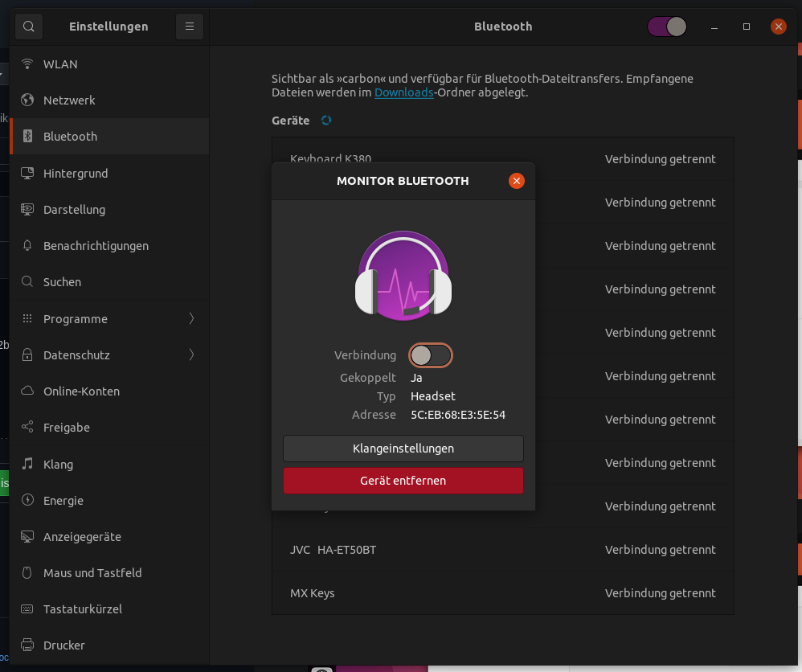Screen dimensions: 802x672
Task: Open the Downloads folder link
Action: (x=404, y=92)
